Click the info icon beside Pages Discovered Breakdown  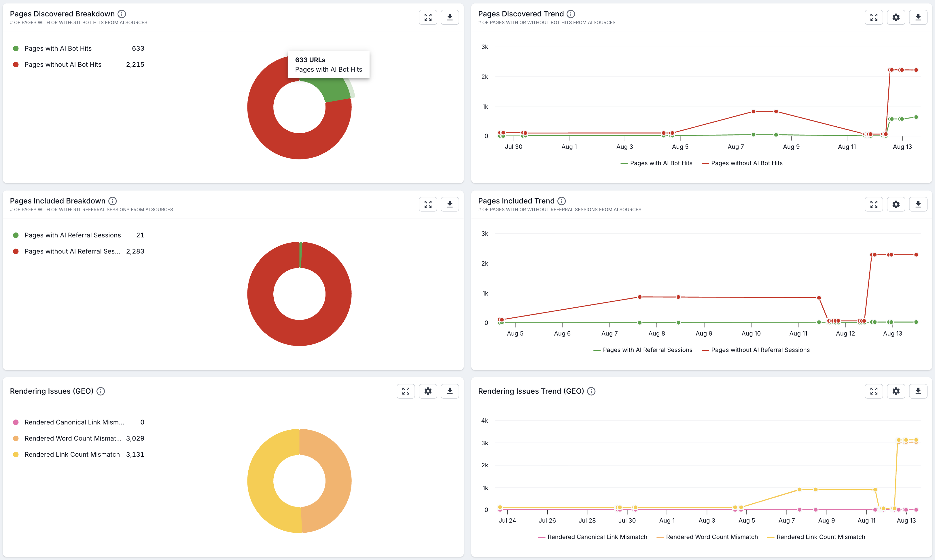click(x=122, y=14)
